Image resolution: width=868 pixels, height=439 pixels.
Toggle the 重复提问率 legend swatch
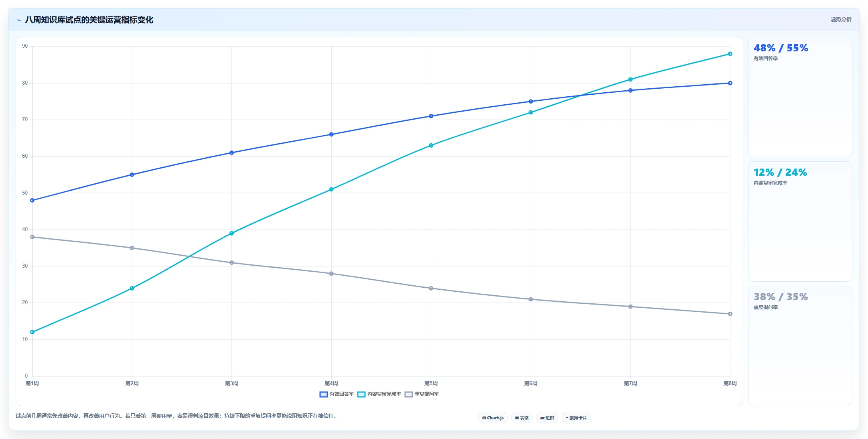point(408,394)
